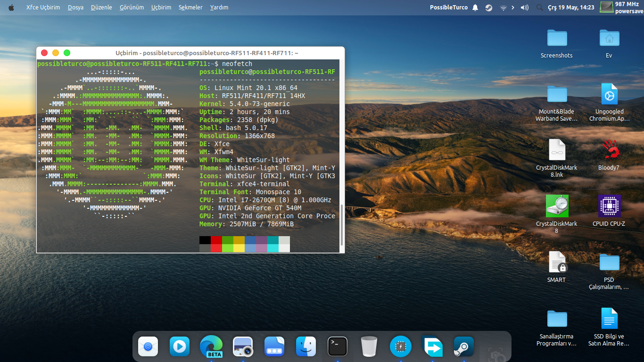The width and height of the screenshot is (644, 362).
Task: Click the black swatch in neofetch palette
Action: (205, 240)
